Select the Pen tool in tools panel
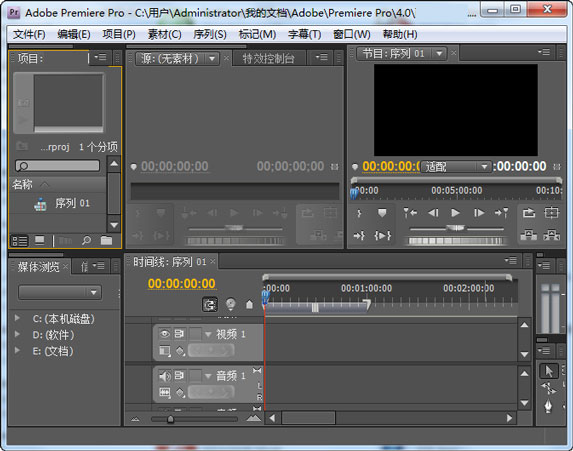The height and width of the screenshot is (451, 573). [548, 406]
